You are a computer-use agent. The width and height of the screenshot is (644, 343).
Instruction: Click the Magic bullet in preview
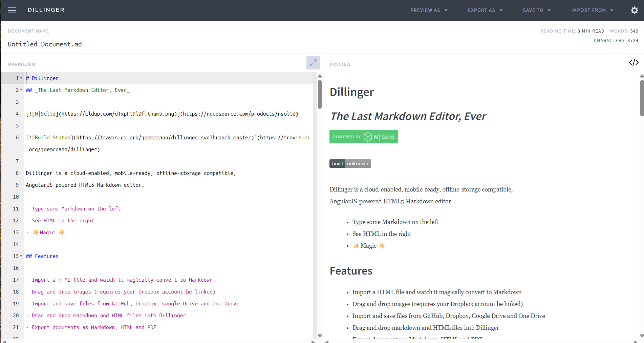point(369,246)
